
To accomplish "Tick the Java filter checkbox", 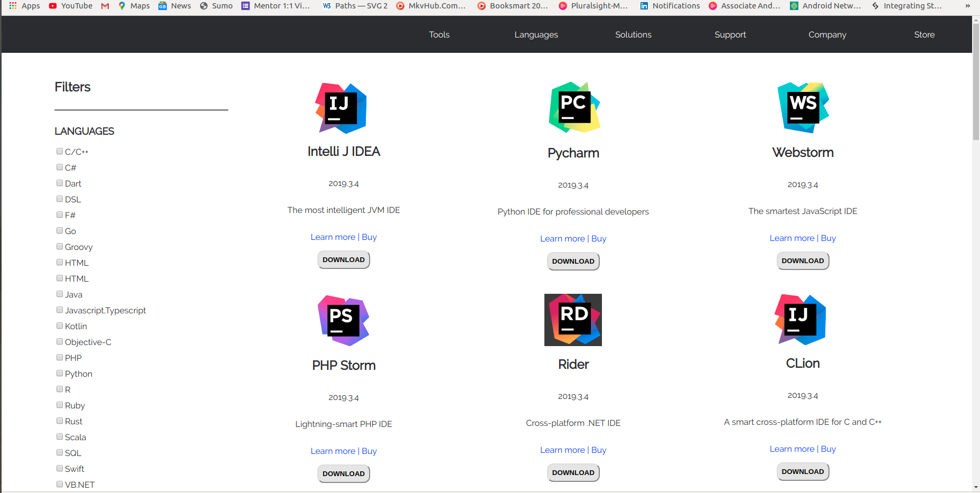I will pos(60,294).
